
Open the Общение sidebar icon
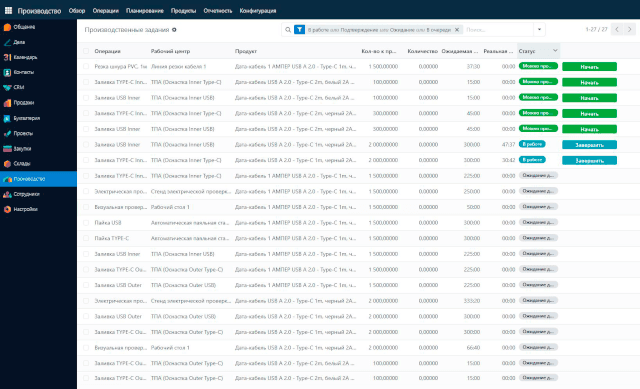(x=7, y=27)
